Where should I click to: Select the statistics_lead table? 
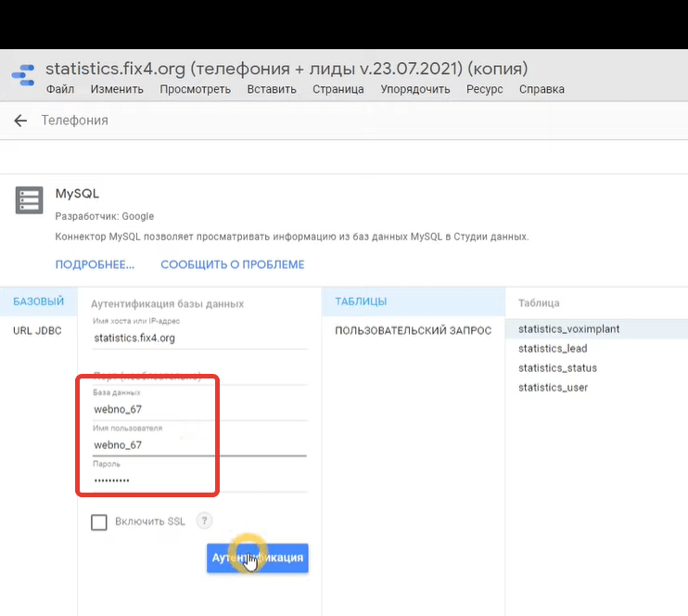click(x=596, y=348)
